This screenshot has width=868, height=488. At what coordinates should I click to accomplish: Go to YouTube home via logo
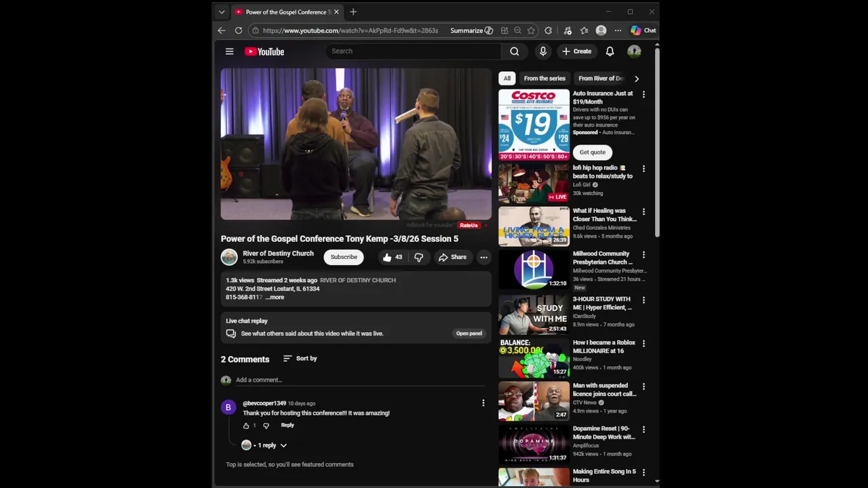point(264,52)
